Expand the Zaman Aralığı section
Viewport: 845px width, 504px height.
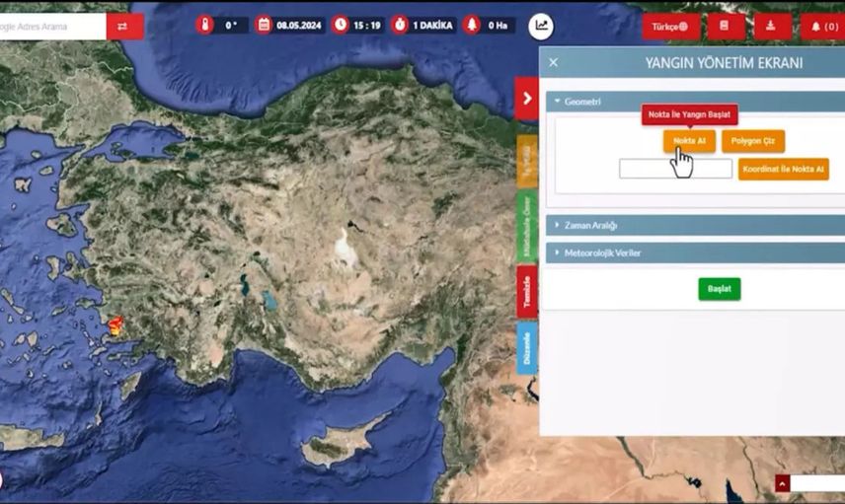click(695, 225)
